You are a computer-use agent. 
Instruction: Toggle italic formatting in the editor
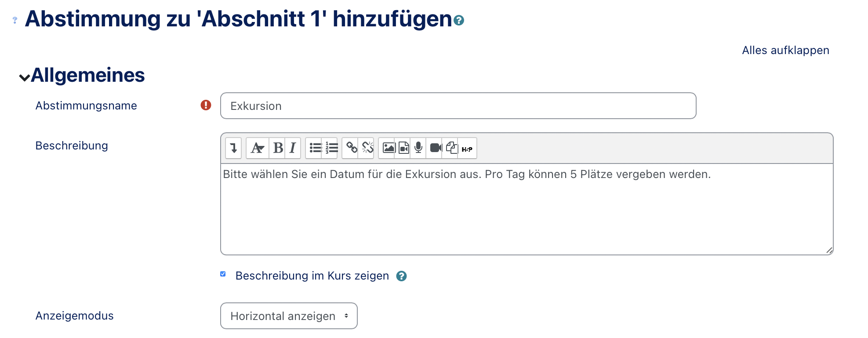293,148
